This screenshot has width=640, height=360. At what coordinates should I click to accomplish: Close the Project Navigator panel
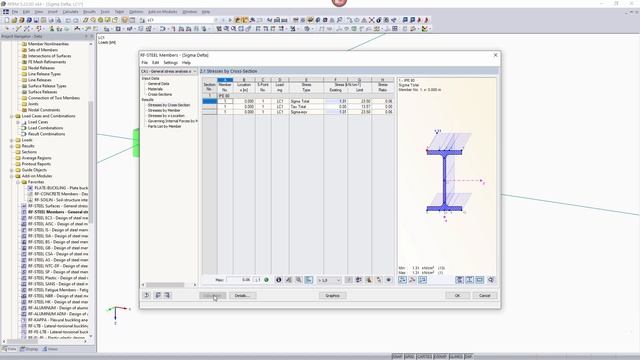[92, 36]
